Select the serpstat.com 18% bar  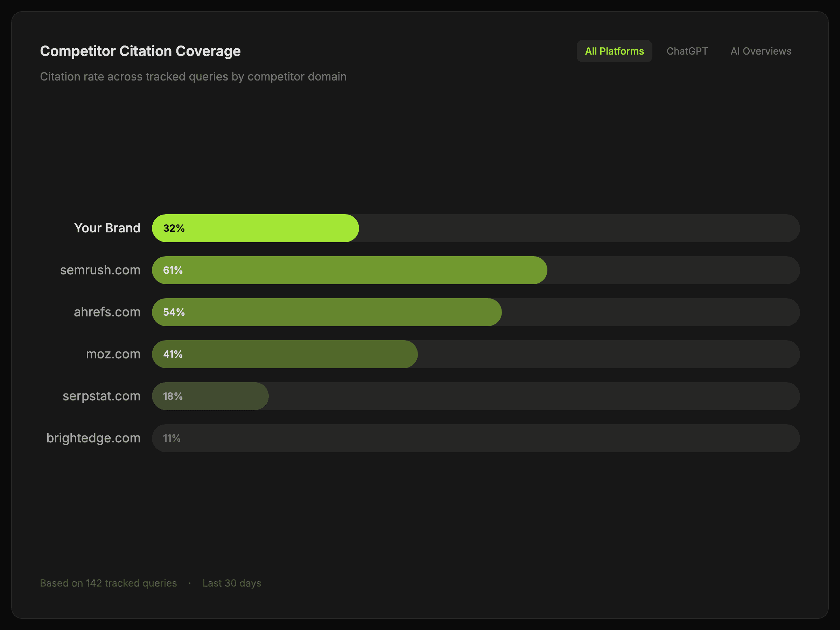tap(210, 397)
